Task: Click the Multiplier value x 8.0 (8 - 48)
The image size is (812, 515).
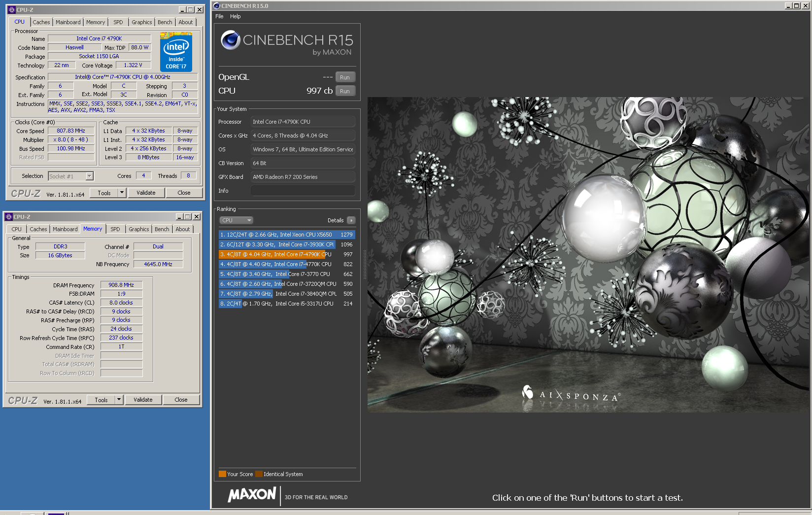Action: click(71, 140)
